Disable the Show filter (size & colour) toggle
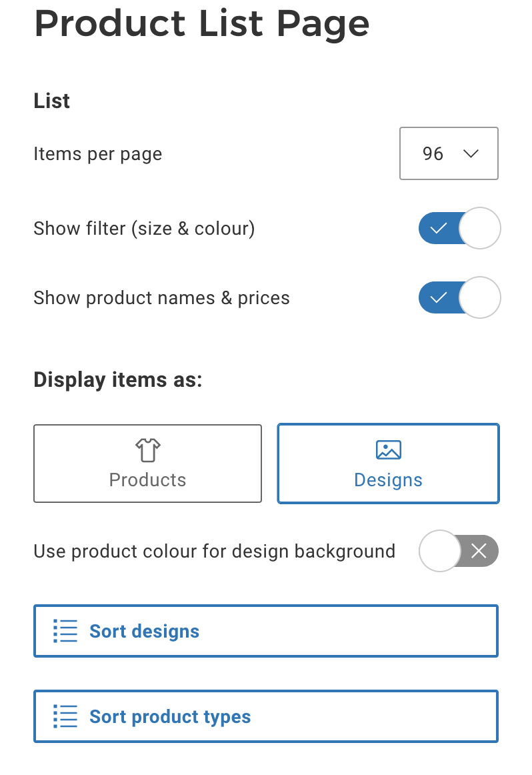532x775 pixels. coord(459,229)
